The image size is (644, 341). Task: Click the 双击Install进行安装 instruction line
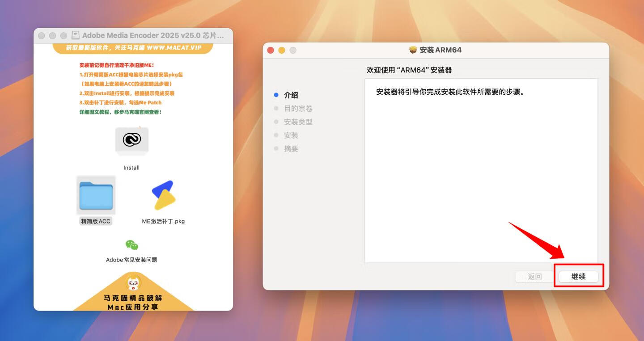[127, 93]
